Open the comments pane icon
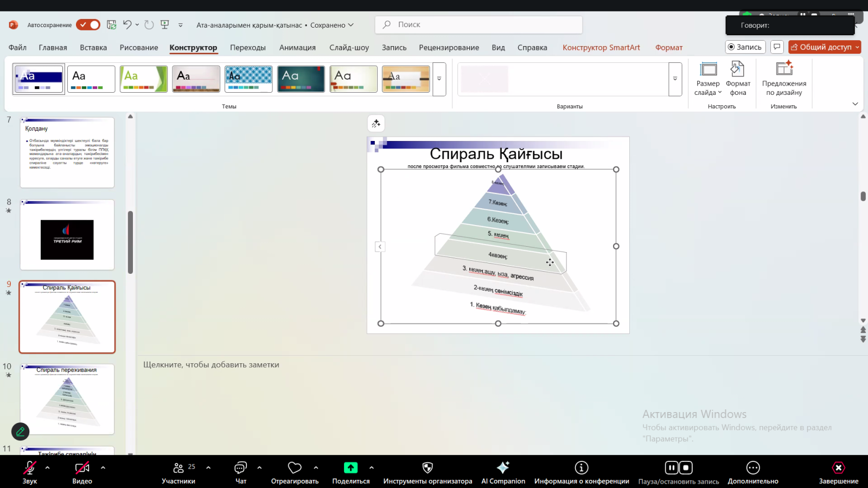This screenshot has width=868, height=488. point(777,47)
